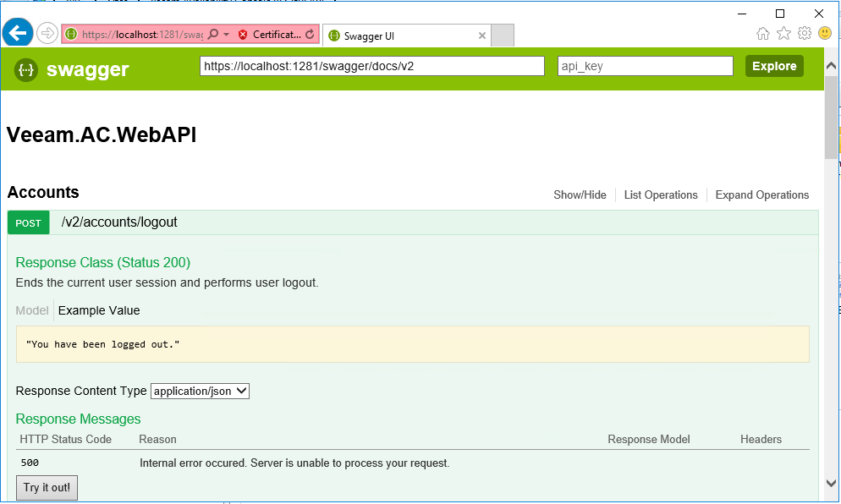
Task: Click the site favicon in address bar
Action: coord(71,35)
